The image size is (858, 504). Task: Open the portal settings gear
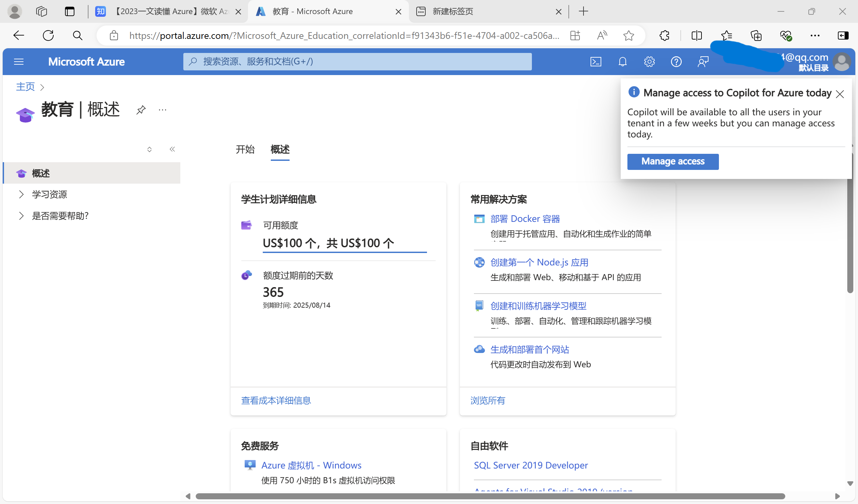coord(649,62)
